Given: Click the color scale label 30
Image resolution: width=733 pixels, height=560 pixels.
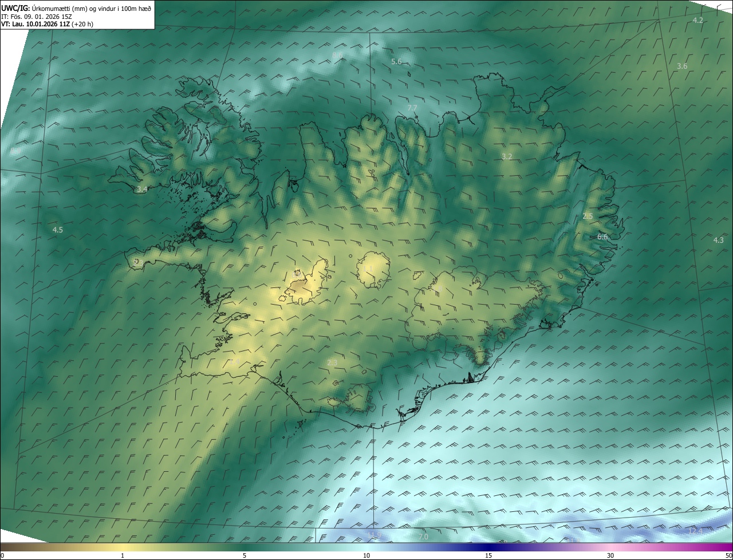Looking at the screenshot, I should [610, 555].
